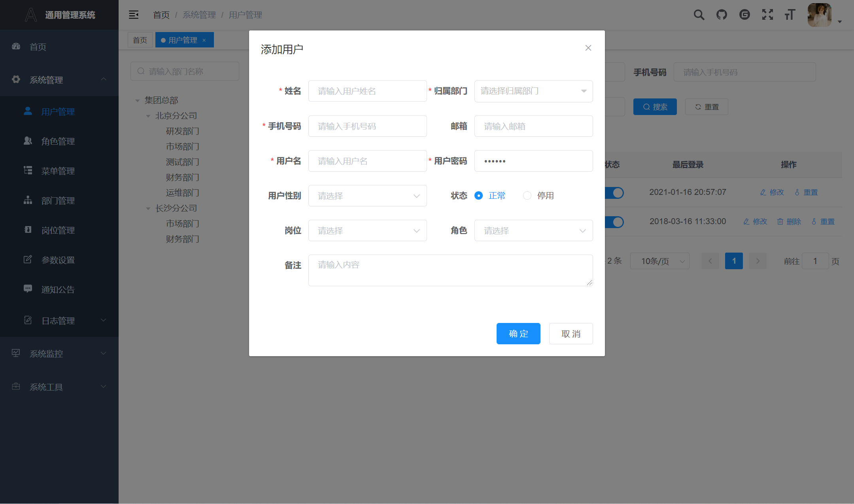
Task: Open 菜单管理 in the sidebar
Action: (x=59, y=171)
